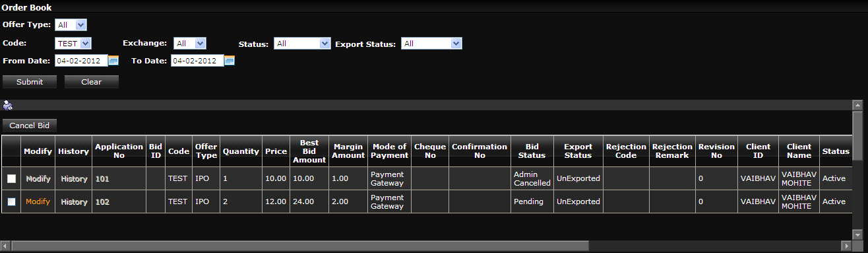Tick the checkbox for application 101
868x253 pixels.
[11, 179]
